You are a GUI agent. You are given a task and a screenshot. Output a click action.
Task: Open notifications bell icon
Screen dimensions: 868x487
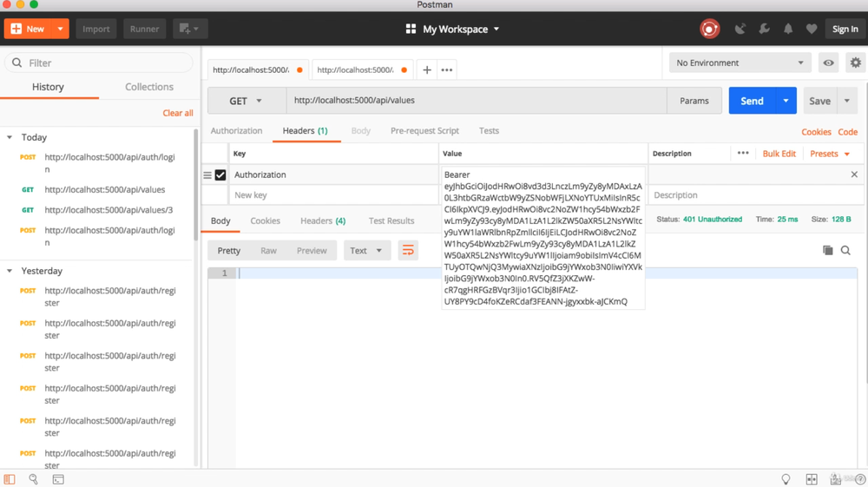pyautogui.click(x=788, y=29)
